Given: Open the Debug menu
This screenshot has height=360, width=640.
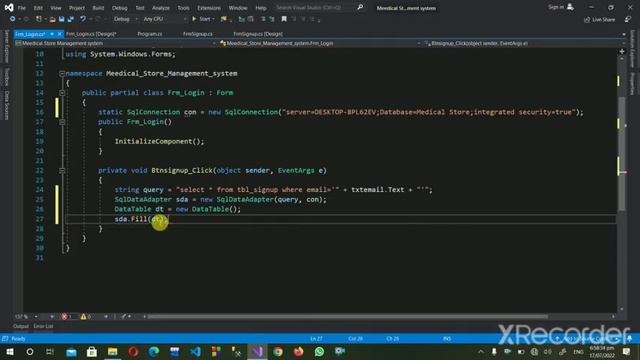Looking at the screenshot, I should 120,8.
